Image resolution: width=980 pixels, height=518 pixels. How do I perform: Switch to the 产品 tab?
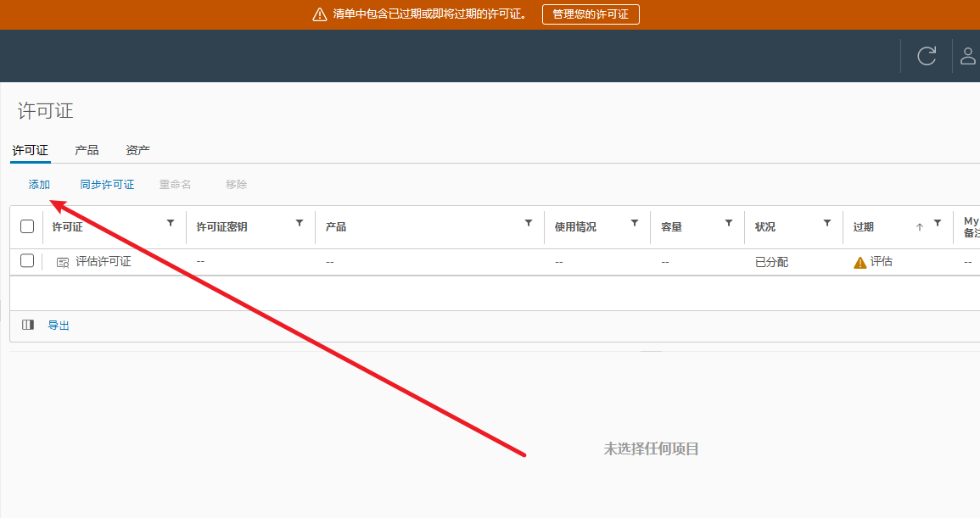(87, 150)
